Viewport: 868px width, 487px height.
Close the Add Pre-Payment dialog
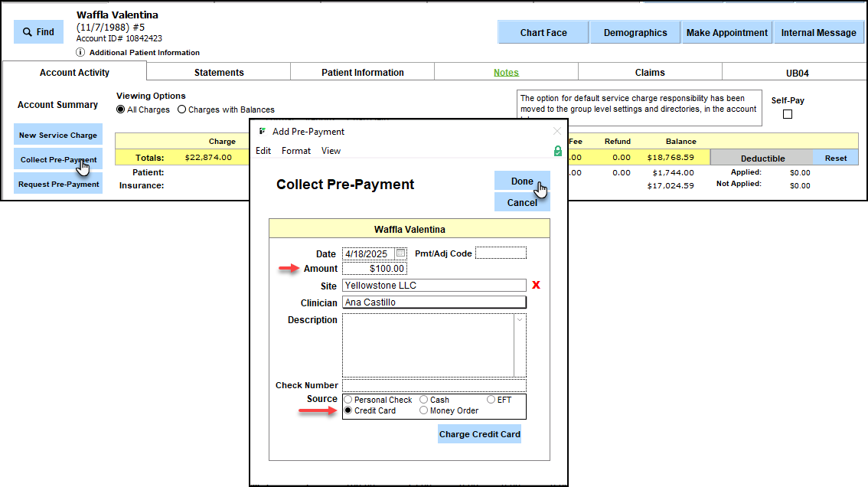click(556, 132)
